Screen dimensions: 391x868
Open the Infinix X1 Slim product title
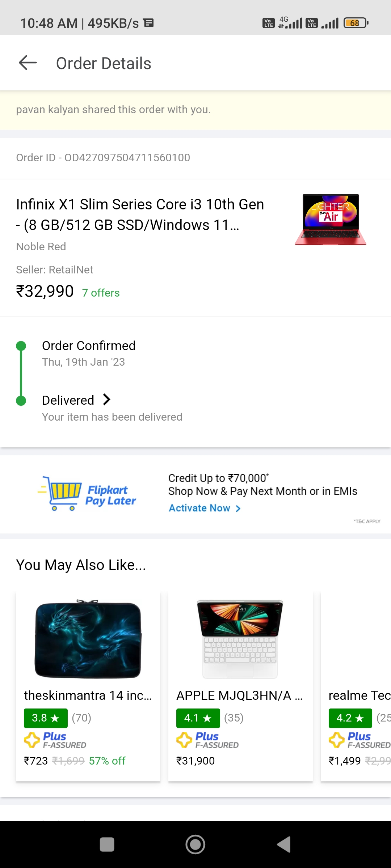pyautogui.click(x=140, y=214)
